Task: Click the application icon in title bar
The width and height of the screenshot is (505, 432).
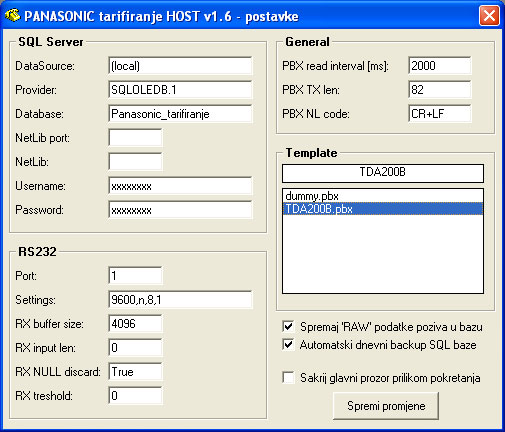Action: [x=12, y=16]
